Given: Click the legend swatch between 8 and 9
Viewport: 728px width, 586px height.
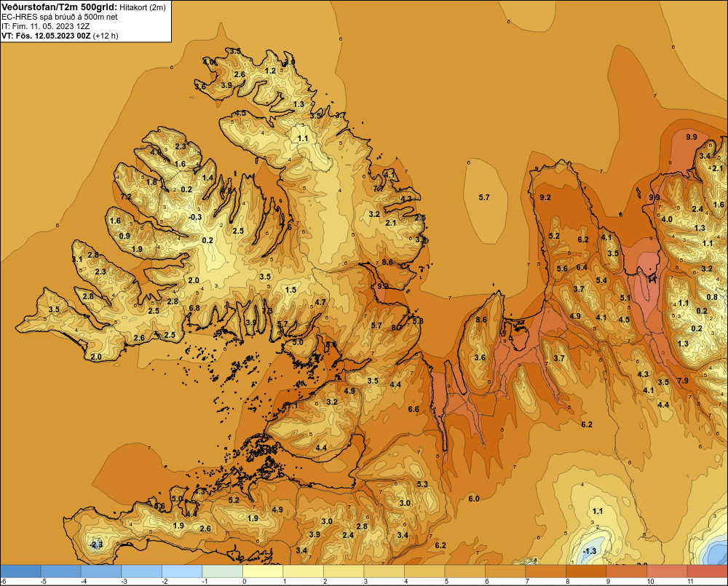Looking at the screenshot, I should (586, 571).
